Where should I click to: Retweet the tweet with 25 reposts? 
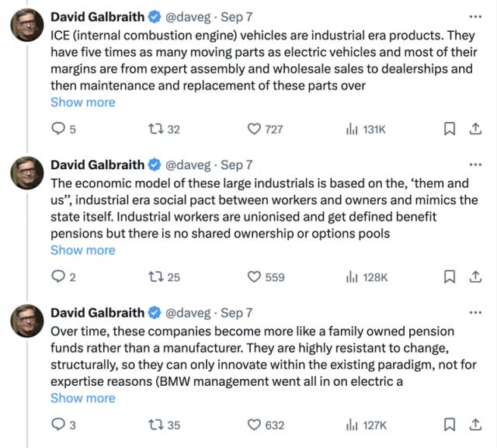pyautogui.click(x=153, y=277)
